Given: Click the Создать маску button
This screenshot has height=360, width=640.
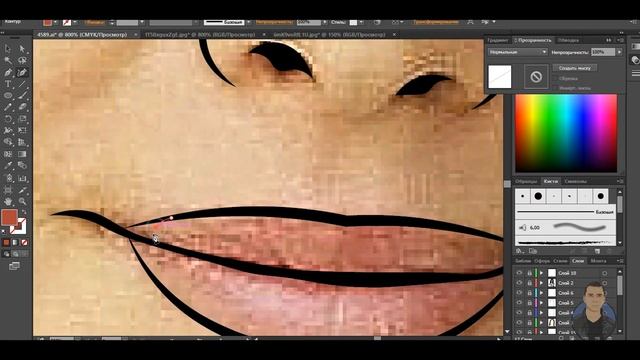Looking at the screenshot, I should tap(574, 68).
